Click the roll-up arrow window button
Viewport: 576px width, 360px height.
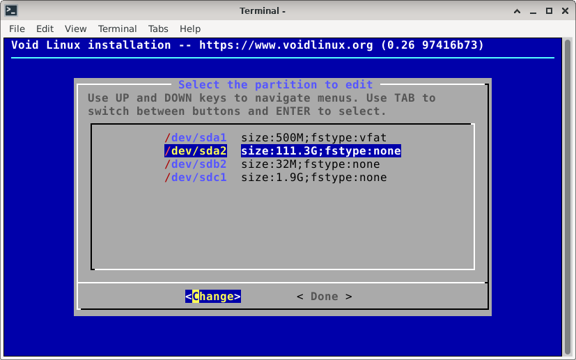517,11
